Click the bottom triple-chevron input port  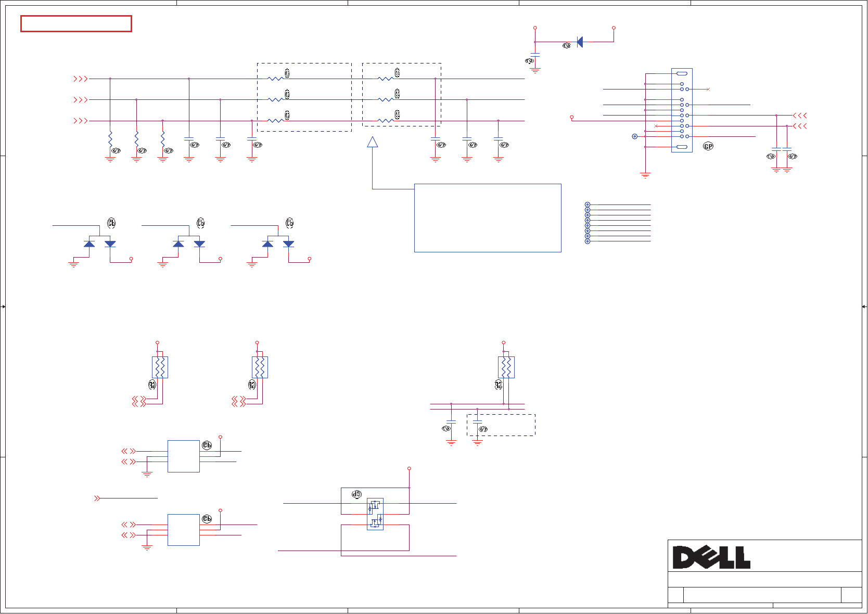81,121
